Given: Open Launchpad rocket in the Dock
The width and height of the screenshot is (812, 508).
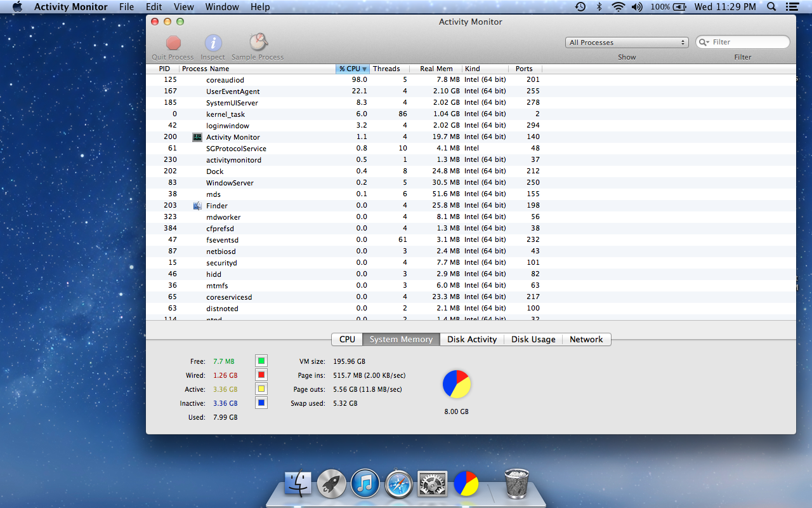Looking at the screenshot, I should 331,484.
